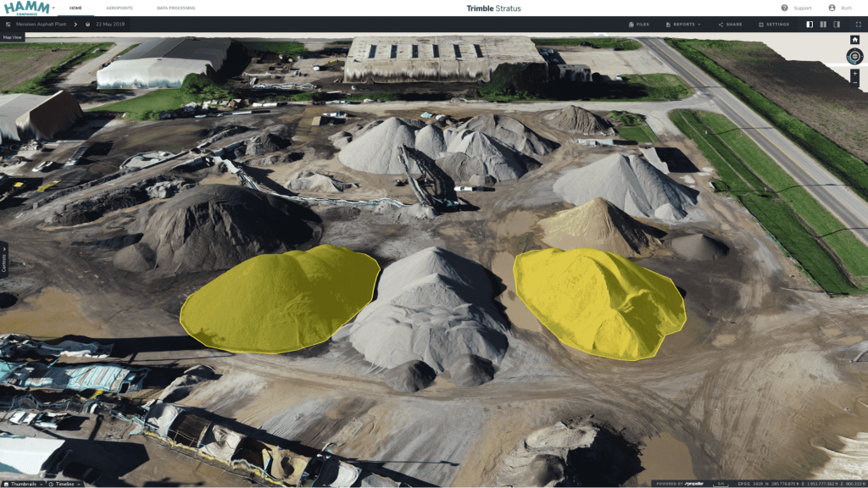Open the Share option
Image resolution: width=868 pixels, height=488 pixels.
(730, 25)
